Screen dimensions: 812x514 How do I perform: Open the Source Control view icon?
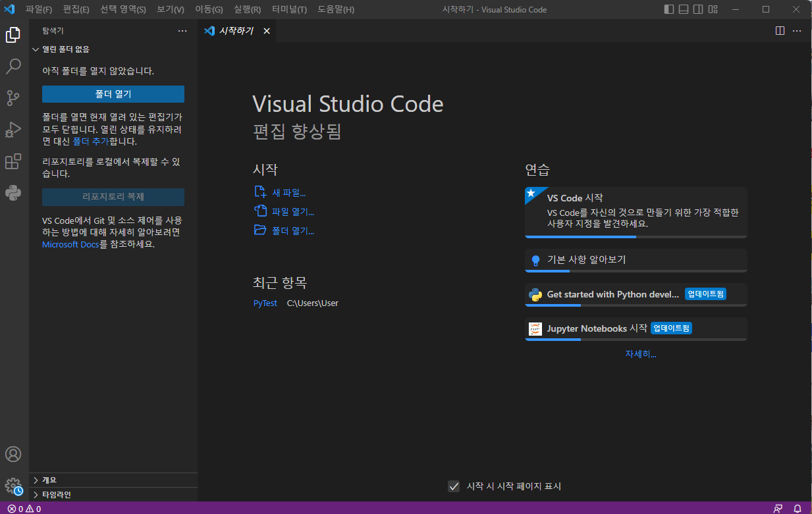coord(13,98)
